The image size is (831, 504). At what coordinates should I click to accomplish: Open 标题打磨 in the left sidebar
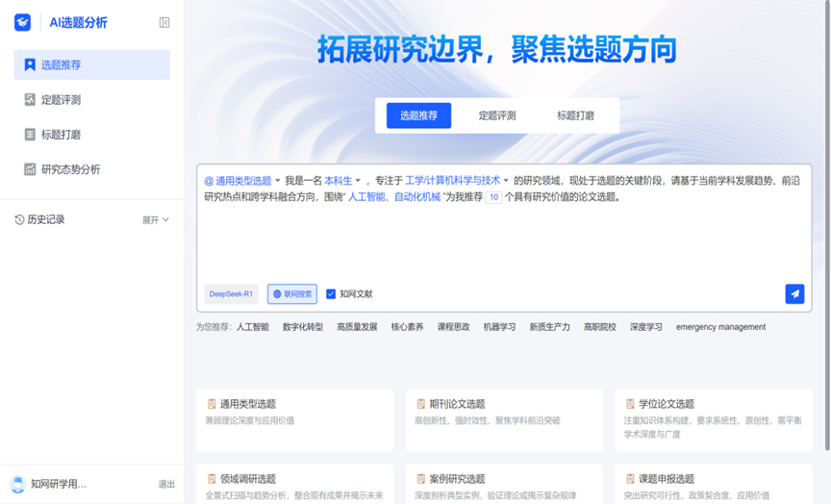[61, 135]
